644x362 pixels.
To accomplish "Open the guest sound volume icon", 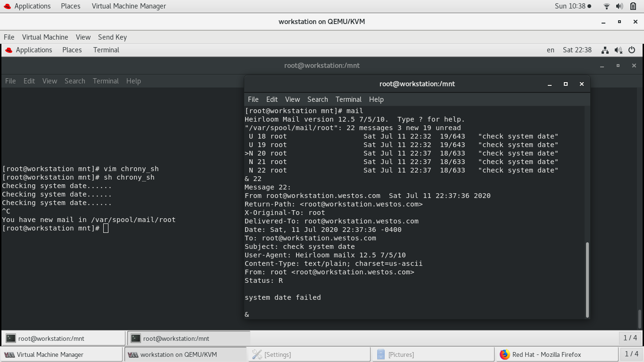I will 619,50.
